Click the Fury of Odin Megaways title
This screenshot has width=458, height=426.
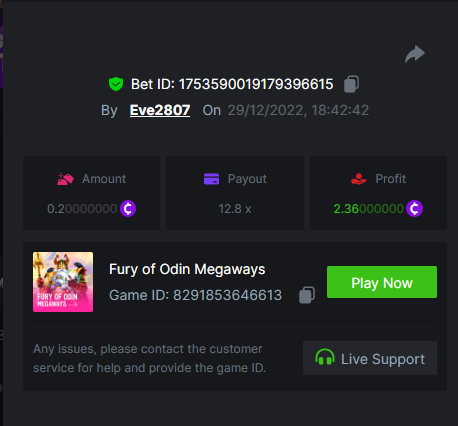pos(187,269)
